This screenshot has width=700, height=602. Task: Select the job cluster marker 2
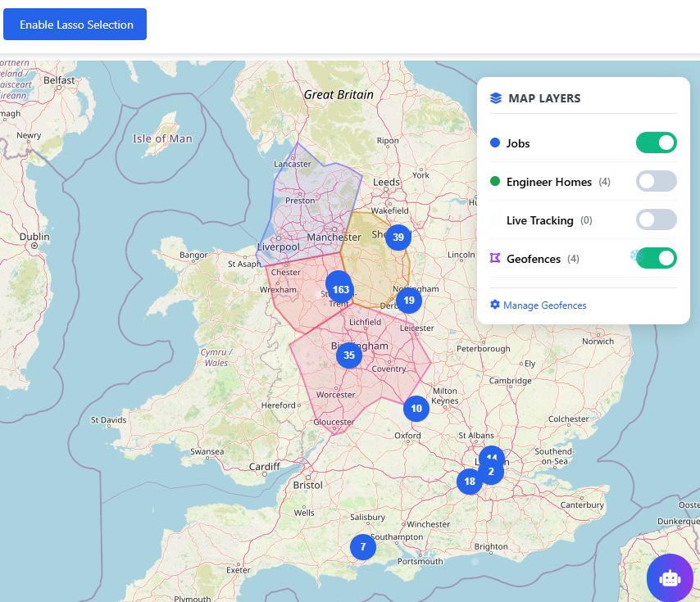click(491, 472)
